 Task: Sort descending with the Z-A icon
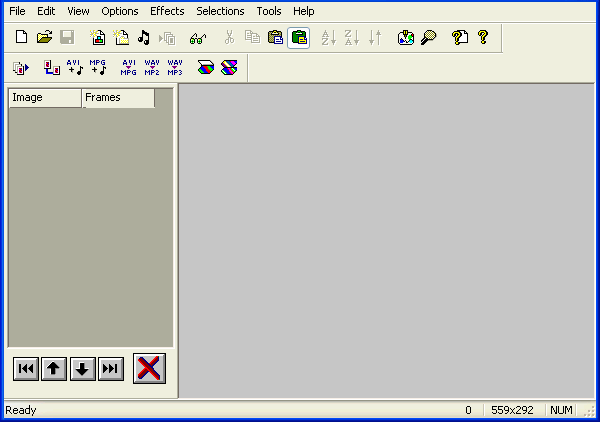352,37
